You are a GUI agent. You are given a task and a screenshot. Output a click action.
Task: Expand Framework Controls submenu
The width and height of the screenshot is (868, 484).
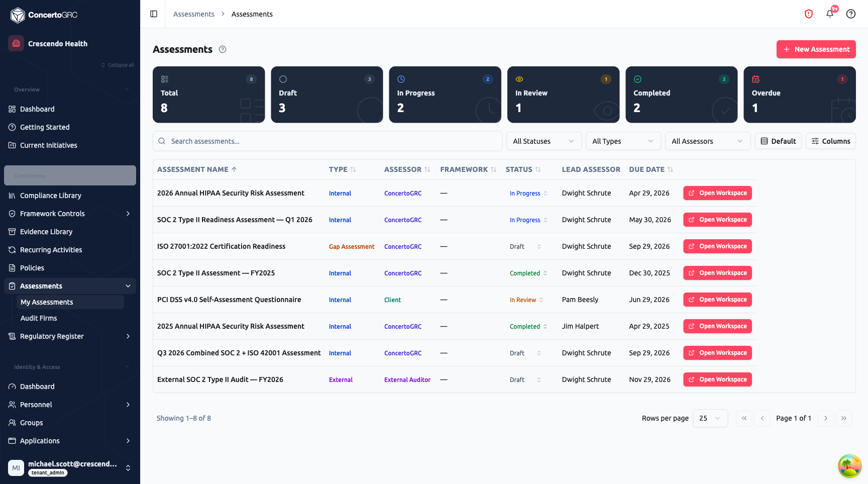coord(128,214)
